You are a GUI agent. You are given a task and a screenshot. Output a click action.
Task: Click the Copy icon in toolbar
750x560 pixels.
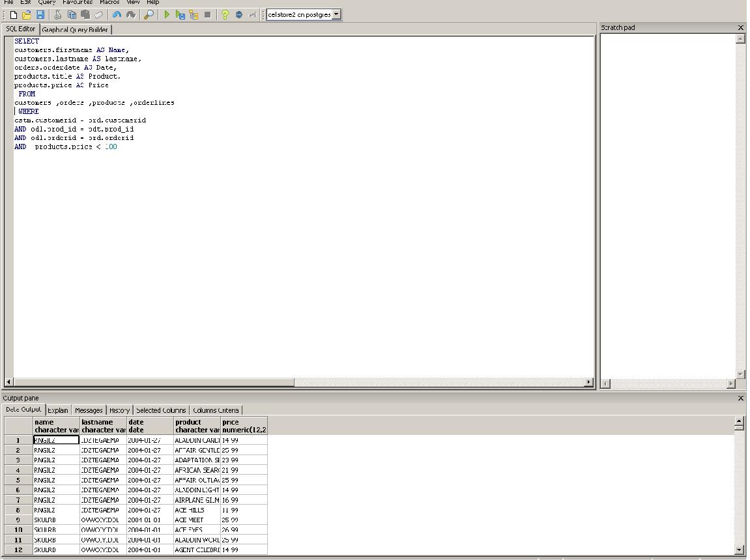pyautogui.click(x=72, y=15)
